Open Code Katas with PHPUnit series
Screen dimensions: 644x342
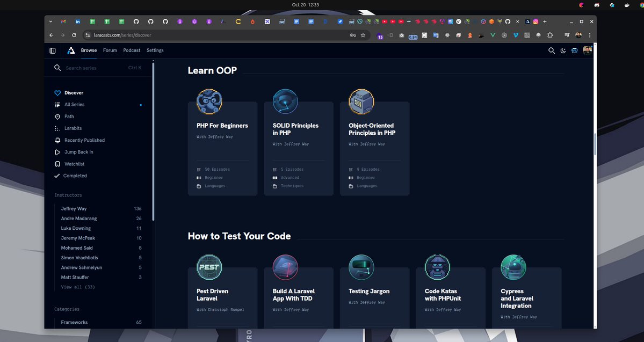tap(451, 298)
